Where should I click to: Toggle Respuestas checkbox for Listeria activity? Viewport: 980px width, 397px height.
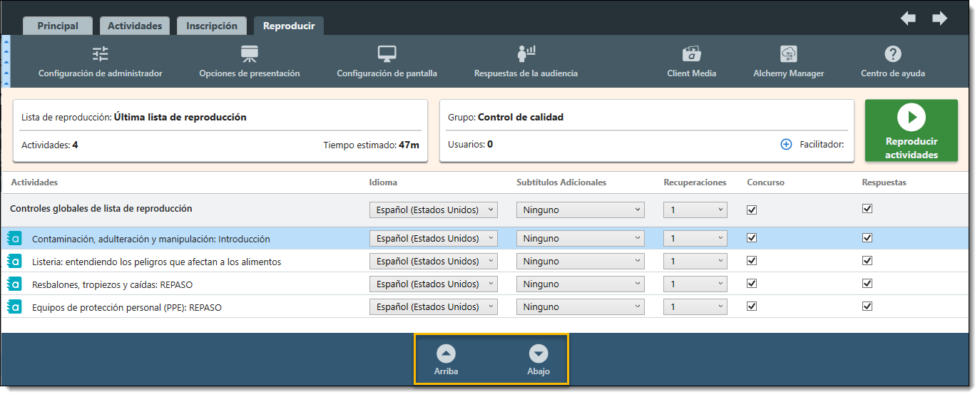coord(867,261)
